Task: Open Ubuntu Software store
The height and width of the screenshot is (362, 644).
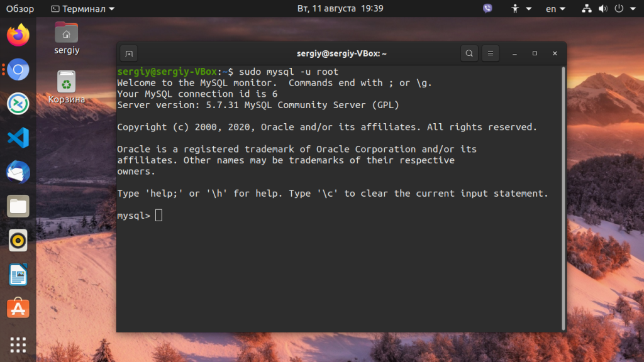Action: [18, 308]
